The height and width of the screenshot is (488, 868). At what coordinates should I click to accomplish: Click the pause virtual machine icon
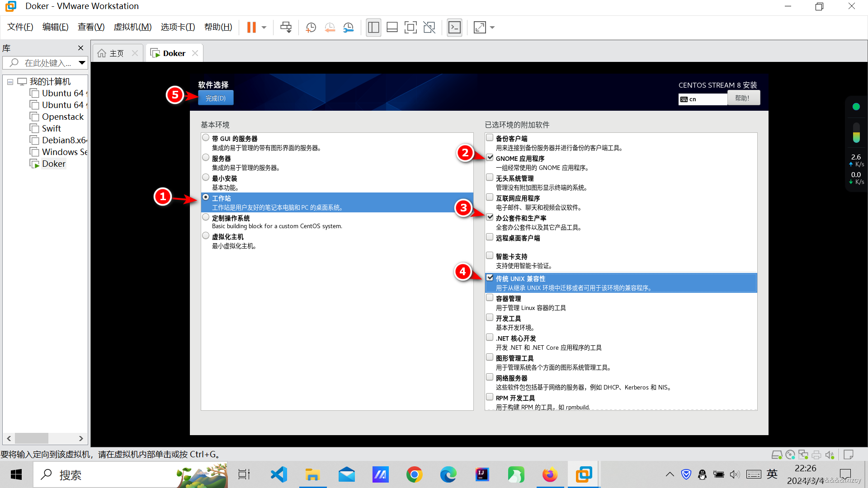(x=251, y=28)
